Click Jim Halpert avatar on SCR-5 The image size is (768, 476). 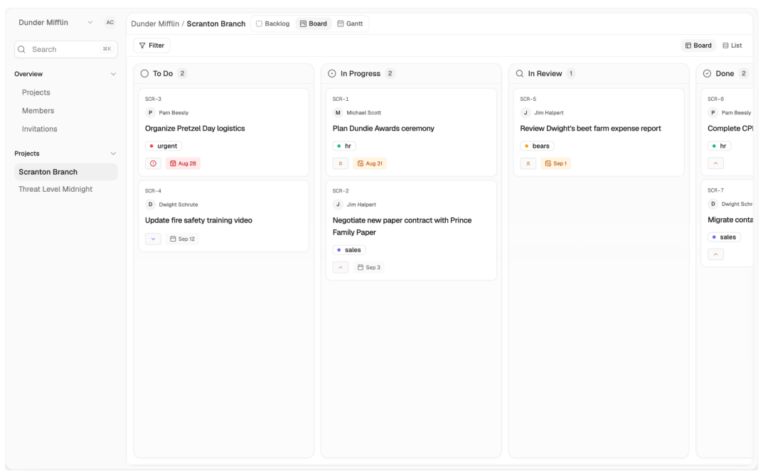(526, 113)
